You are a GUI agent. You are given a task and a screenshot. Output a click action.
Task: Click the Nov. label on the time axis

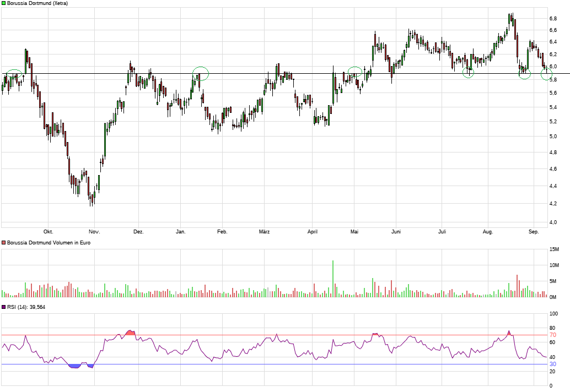94,232
